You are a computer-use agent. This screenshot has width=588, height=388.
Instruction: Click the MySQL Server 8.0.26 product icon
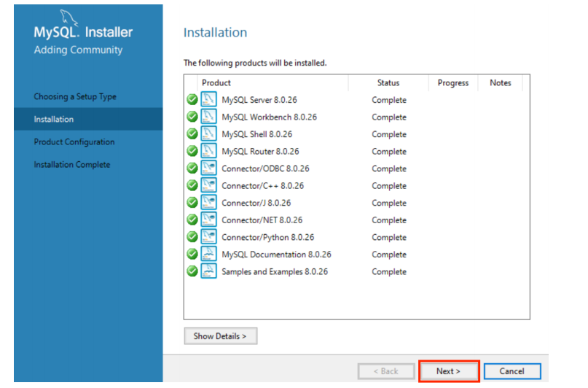[x=208, y=99]
